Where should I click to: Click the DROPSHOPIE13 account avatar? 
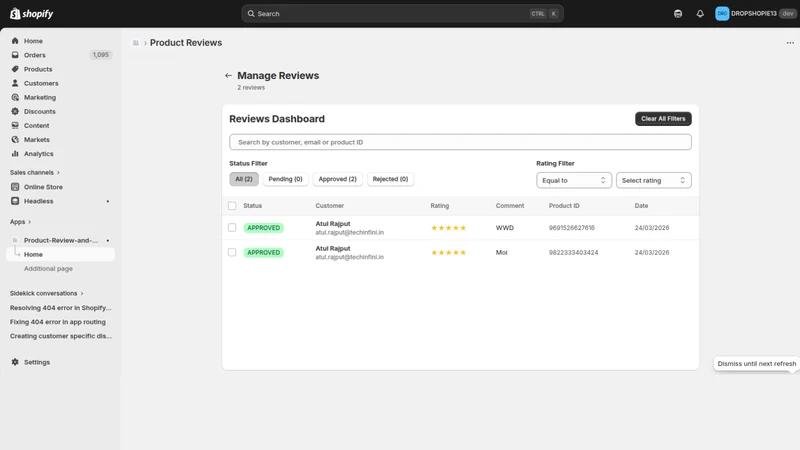click(x=722, y=14)
